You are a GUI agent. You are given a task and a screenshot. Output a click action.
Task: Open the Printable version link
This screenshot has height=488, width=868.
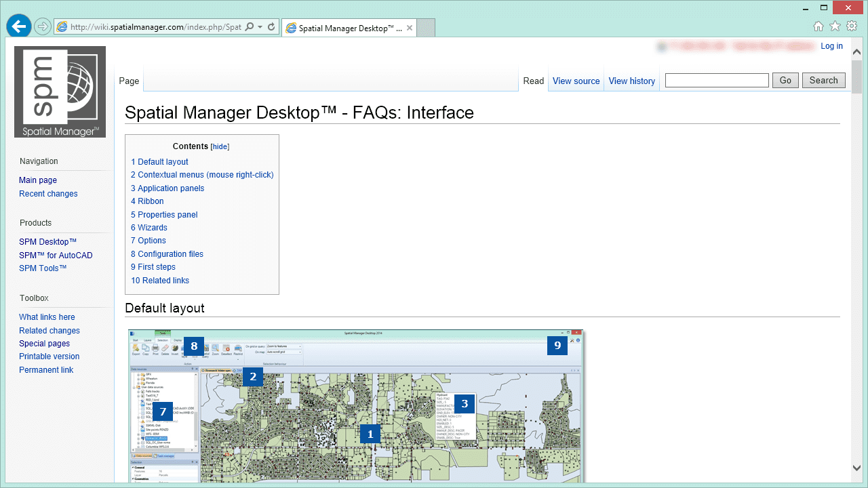click(49, 357)
